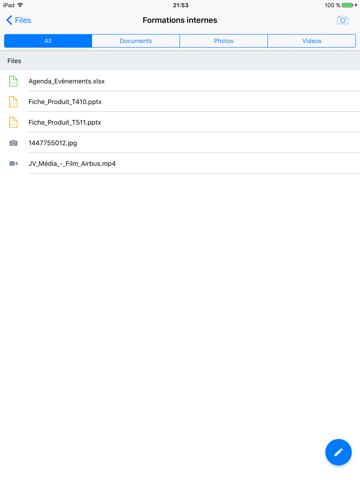Tap the orange icon for Fiche_Produit_T511.pptx
This screenshot has width=360, height=480.
13,122
